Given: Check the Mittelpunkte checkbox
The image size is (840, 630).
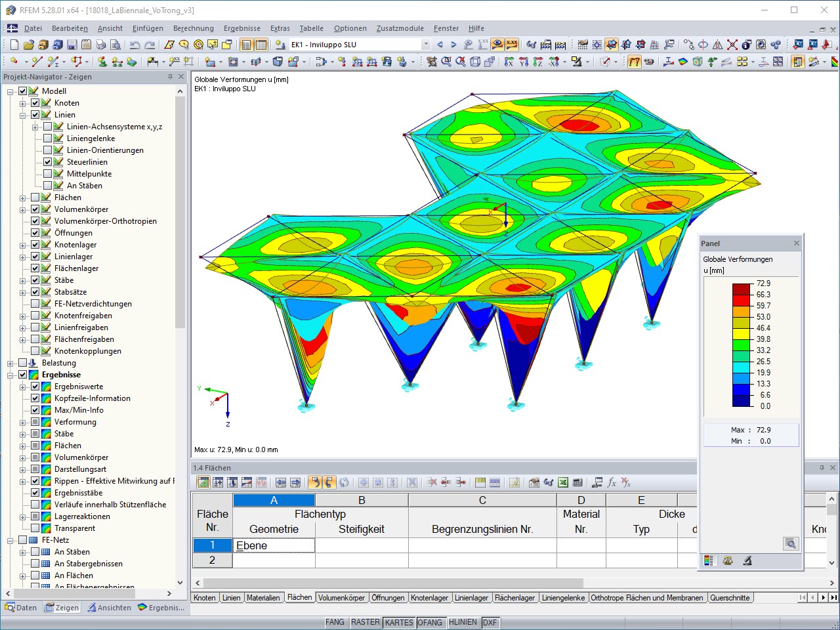Looking at the screenshot, I should click(48, 174).
